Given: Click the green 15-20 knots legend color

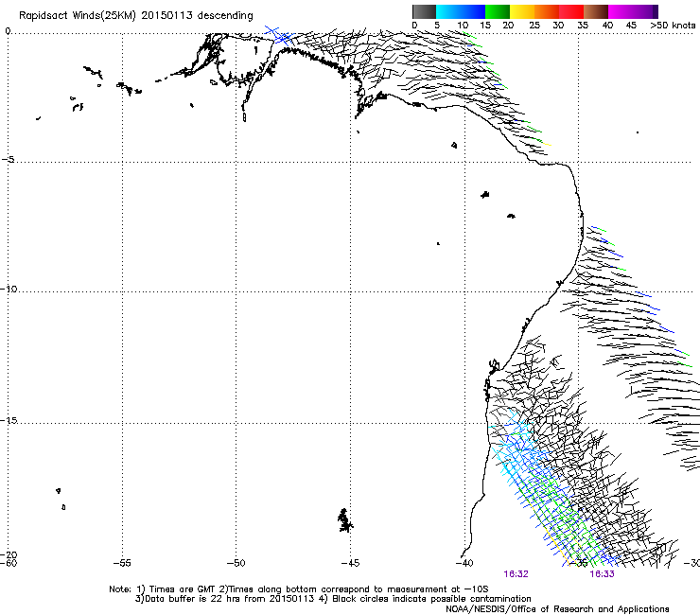Looking at the screenshot, I should (498, 11).
